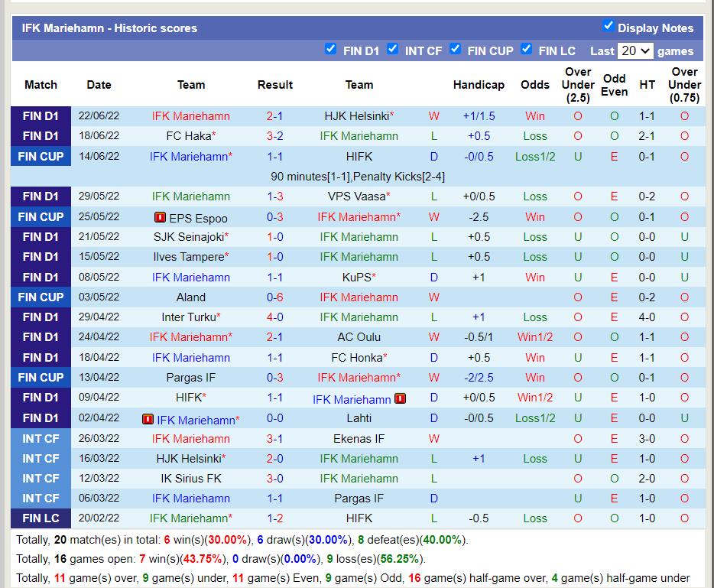This screenshot has width=714, height=588.
Task: Toggle the Display Notes checkbox
Action: coord(609,26)
